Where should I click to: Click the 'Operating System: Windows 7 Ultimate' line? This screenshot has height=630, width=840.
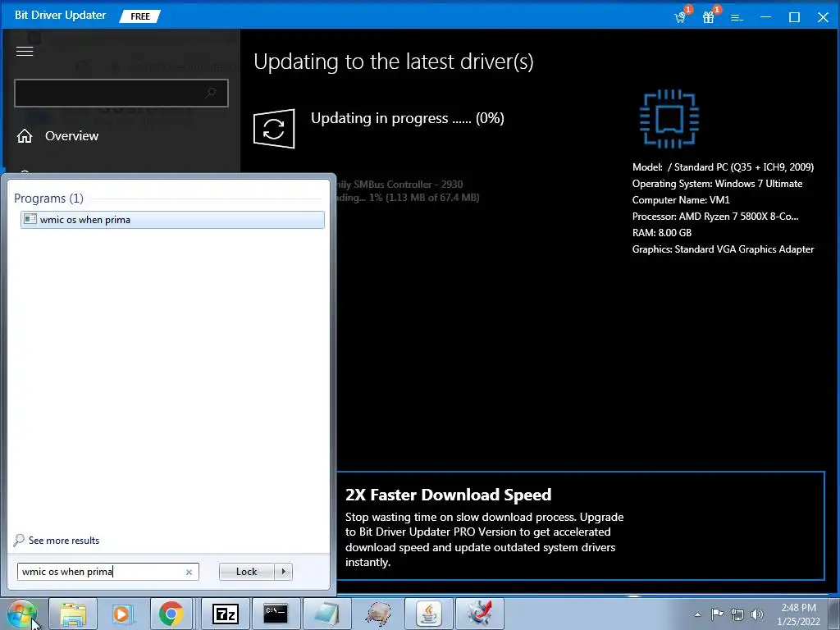717,184
